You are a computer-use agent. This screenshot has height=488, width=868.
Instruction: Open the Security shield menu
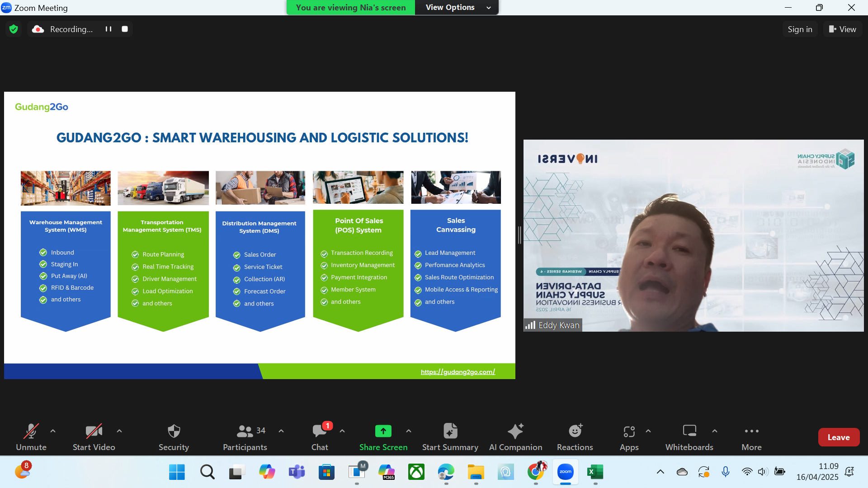(x=174, y=437)
